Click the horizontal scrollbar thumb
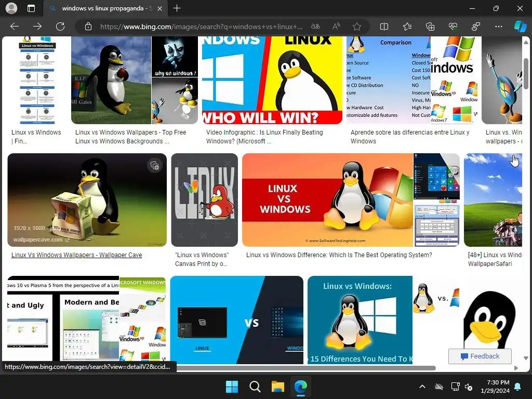The height and width of the screenshot is (399, 532). [x=306, y=368]
